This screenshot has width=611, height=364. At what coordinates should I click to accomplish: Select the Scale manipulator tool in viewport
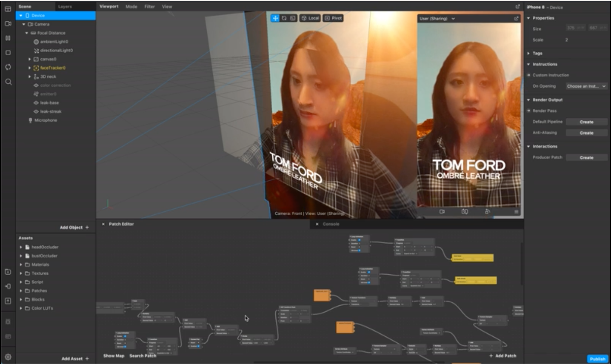(x=293, y=18)
